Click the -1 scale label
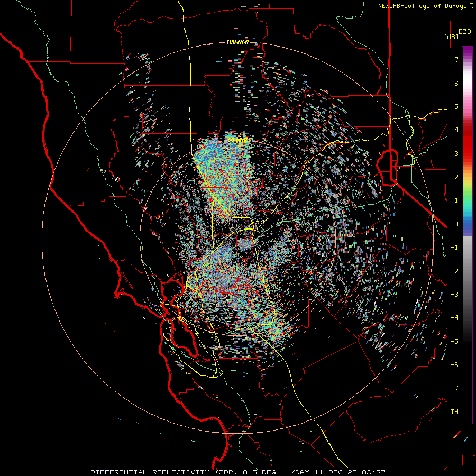476x476 pixels. 454,248
